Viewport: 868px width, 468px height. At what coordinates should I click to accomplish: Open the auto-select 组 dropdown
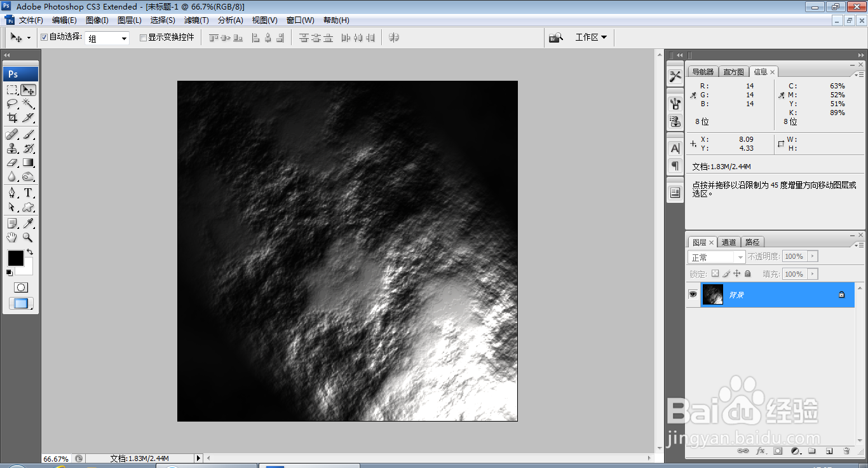[107, 38]
